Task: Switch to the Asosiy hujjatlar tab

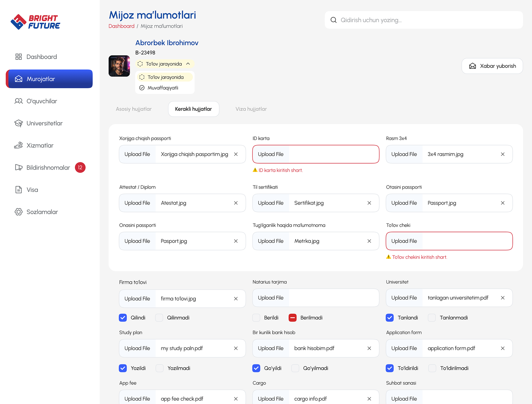Action: click(x=134, y=109)
